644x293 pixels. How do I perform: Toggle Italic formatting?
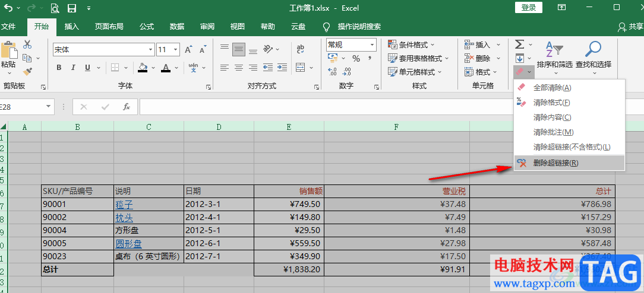tap(73, 68)
